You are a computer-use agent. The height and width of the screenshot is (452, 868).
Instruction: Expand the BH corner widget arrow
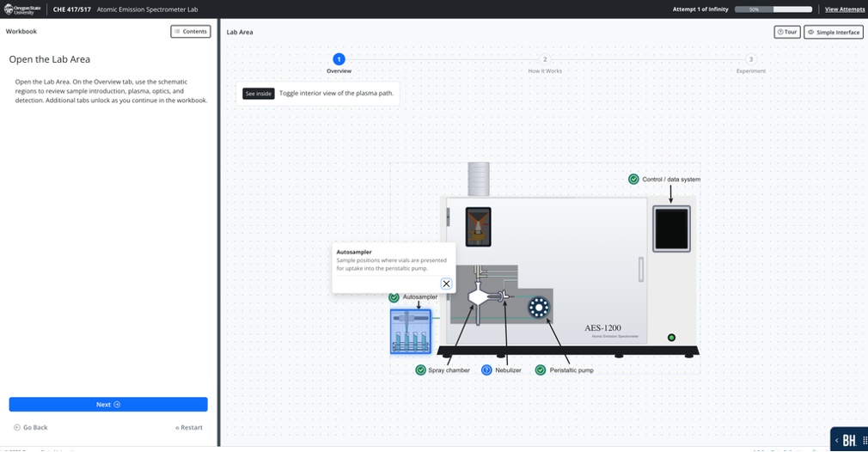click(836, 440)
